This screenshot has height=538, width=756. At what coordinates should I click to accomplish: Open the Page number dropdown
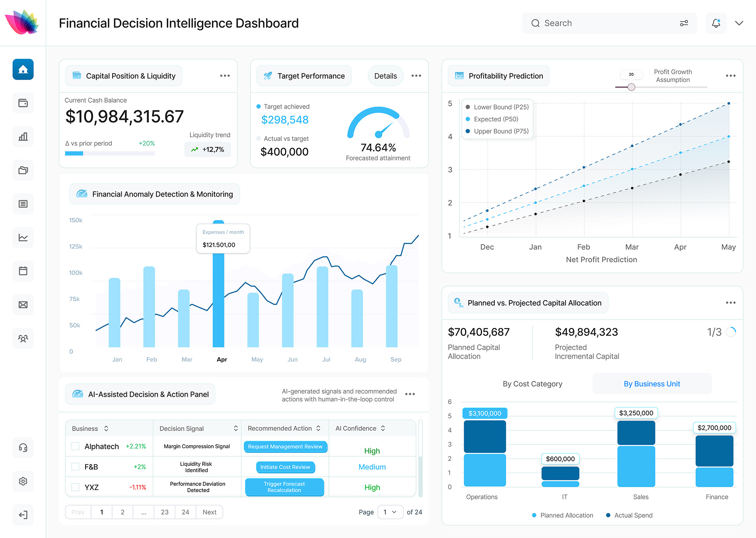click(390, 512)
